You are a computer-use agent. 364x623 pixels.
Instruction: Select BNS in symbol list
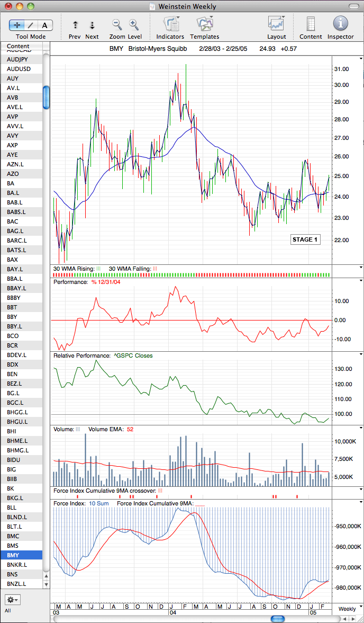pyautogui.click(x=22, y=574)
